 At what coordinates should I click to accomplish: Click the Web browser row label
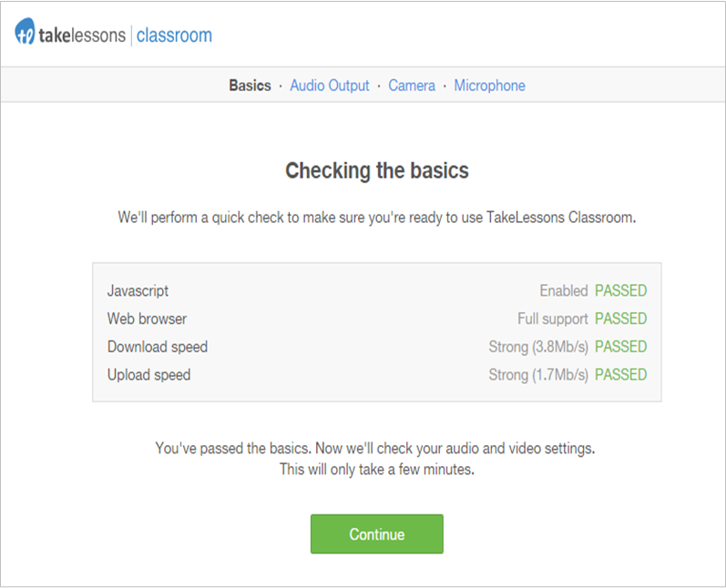[147, 319]
